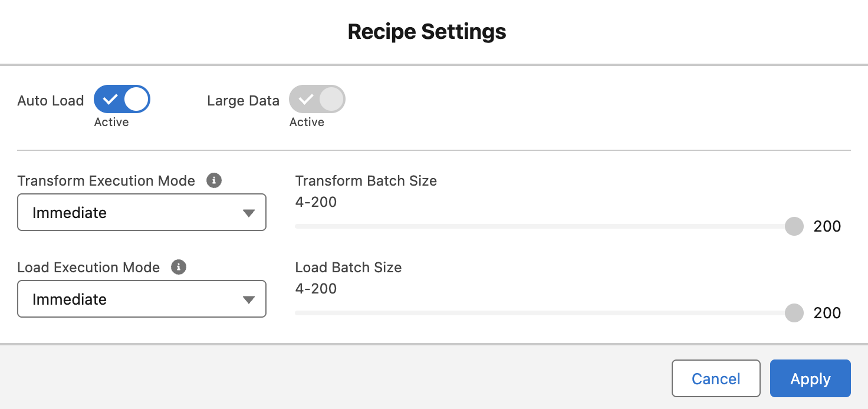Click the Recipe Settings dialog title
868x409 pixels.
click(427, 32)
